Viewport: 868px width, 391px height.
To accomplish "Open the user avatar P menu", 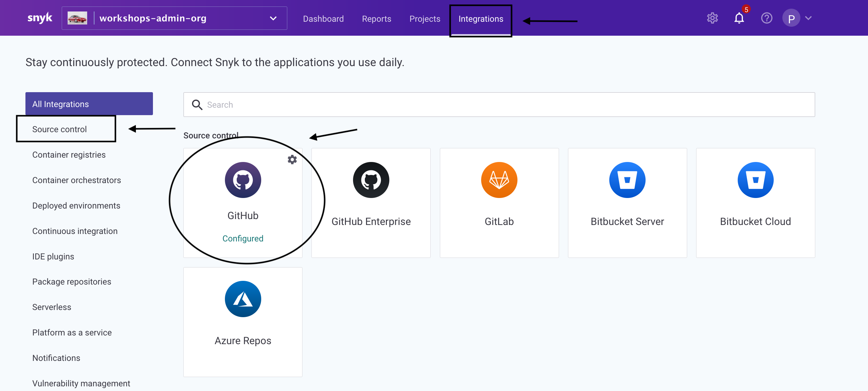I will pyautogui.click(x=791, y=19).
